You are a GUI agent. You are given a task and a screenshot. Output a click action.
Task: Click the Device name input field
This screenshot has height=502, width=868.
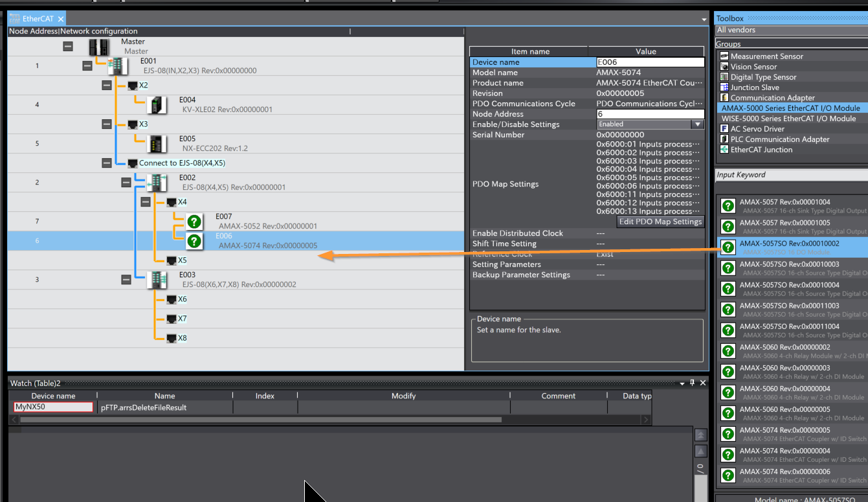[650, 62]
